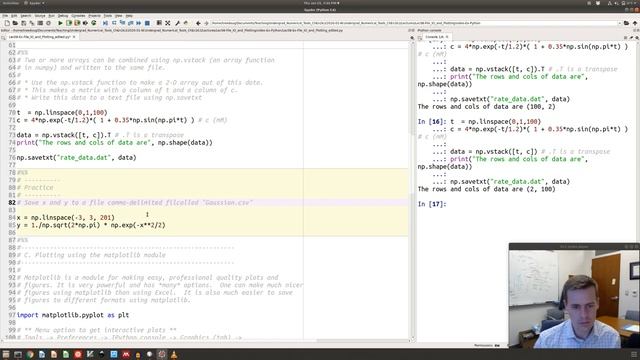Toggle fullscreen mode icon

tap(167, 23)
